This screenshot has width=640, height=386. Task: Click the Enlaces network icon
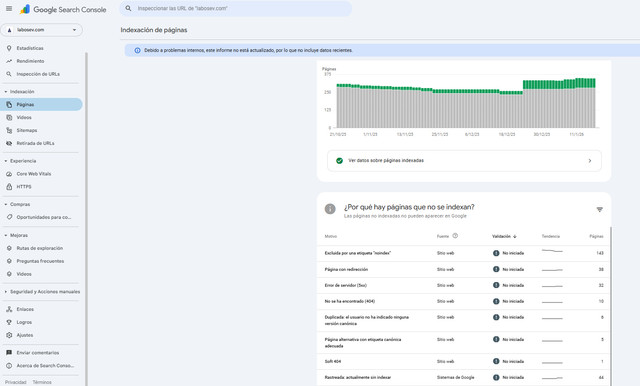(9, 310)
